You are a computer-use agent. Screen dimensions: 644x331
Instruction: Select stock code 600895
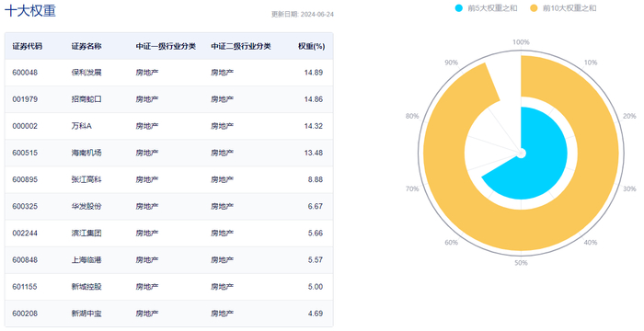click(25, 179)
